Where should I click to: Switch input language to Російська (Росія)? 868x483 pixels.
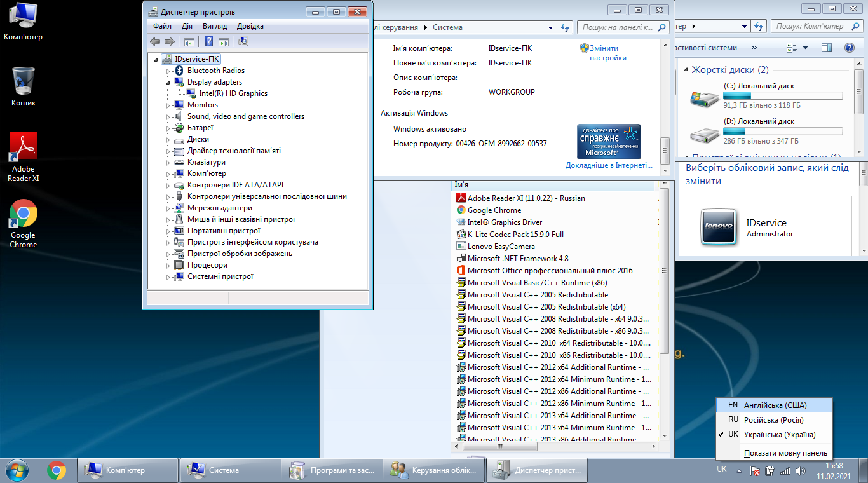[773, 420]
